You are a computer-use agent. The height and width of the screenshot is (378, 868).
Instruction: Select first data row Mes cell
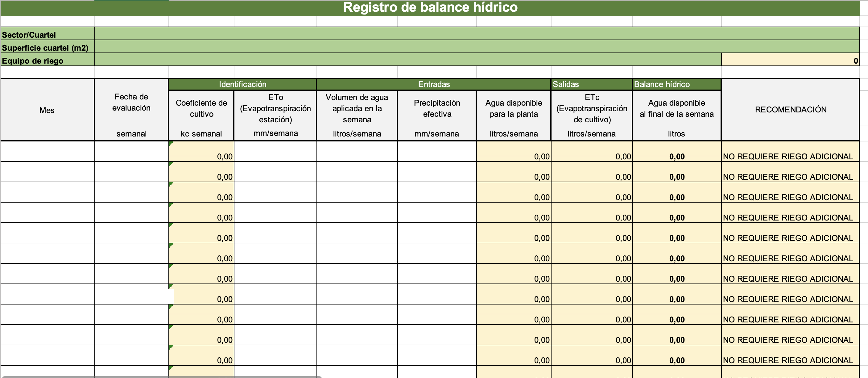pos(48,152)
